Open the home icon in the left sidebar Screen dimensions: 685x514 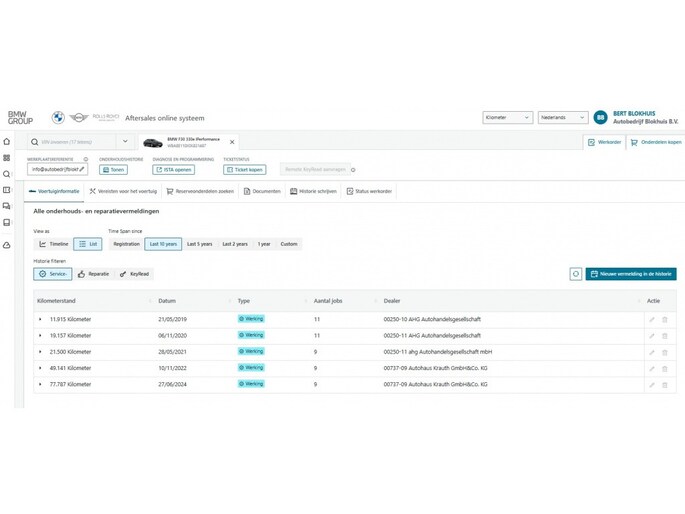[x=7, y=142]
